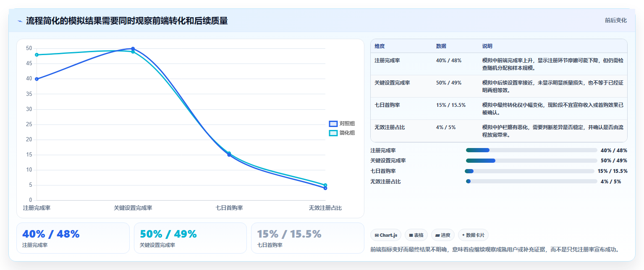
Task: Click the 注册完成率 progress bar
Action: pos(531,150)
